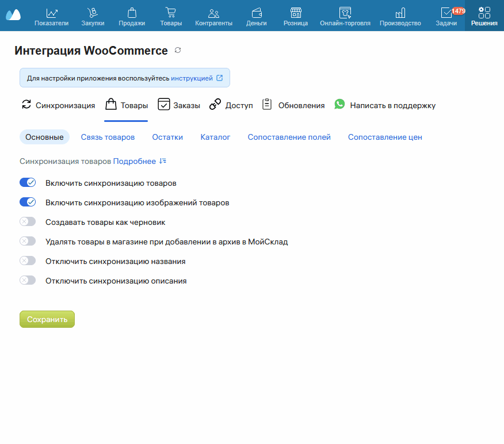Click sort icon next to Подробнее
The width and height of the screenshot is (504, 444).
pyautogui.click(x=163, y=161)
